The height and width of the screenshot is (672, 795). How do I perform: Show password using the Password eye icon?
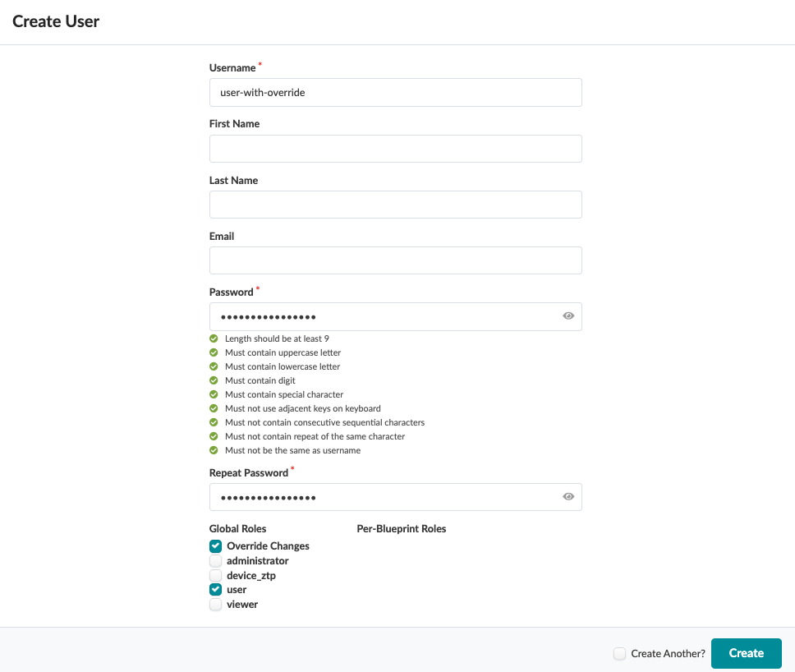pos(568,316)
